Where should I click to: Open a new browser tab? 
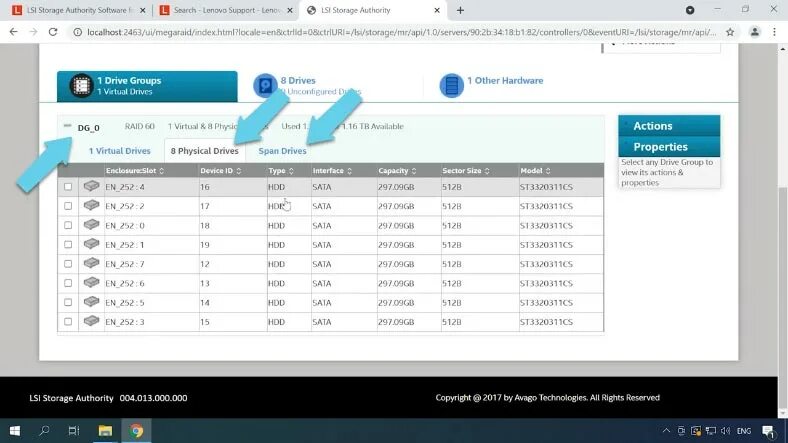460,10
